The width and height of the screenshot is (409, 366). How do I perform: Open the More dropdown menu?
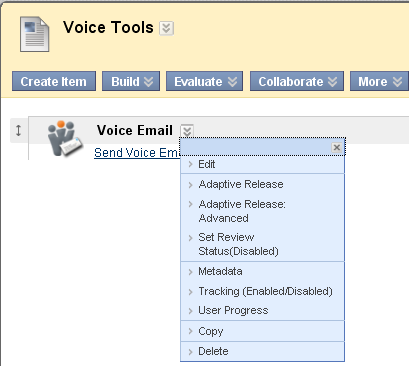[379, 81]
